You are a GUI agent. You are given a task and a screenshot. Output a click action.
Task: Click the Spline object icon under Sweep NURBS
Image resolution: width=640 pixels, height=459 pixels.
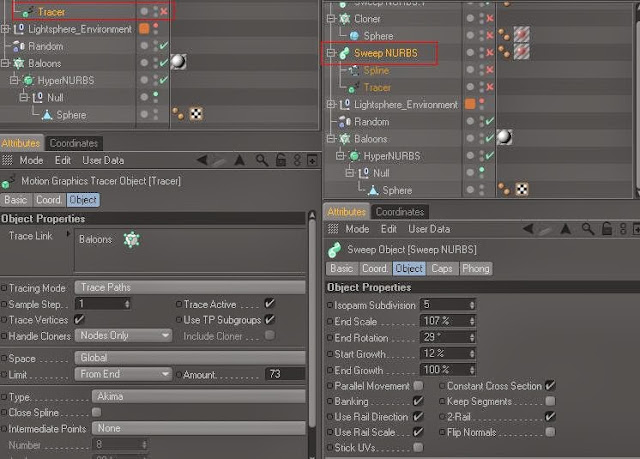tap(354, 71)
